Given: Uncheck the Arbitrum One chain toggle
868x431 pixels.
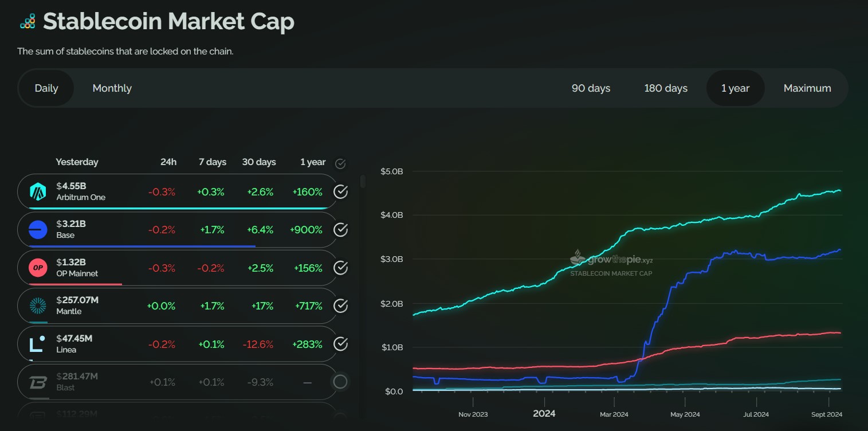Looking at the screenshot, I should click(x=340, y=191).
